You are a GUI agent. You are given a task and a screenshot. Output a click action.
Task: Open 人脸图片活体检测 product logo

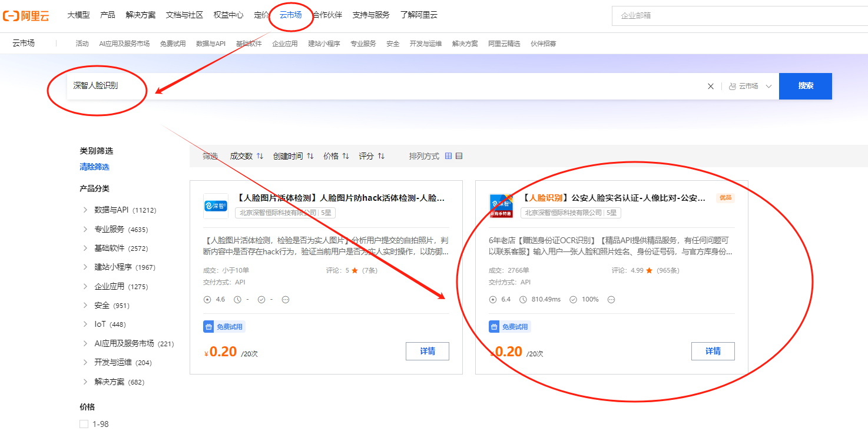[216, 206]
